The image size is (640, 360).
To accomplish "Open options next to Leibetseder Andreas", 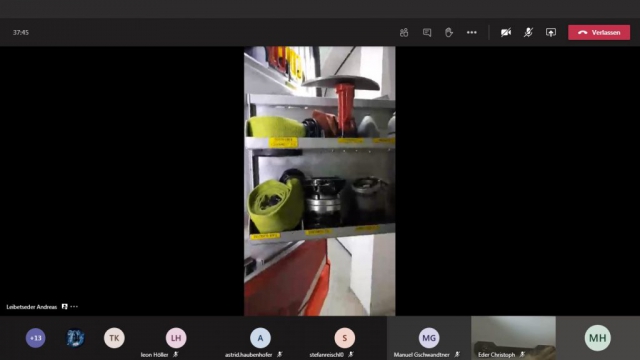I will [x=74, y=307].
